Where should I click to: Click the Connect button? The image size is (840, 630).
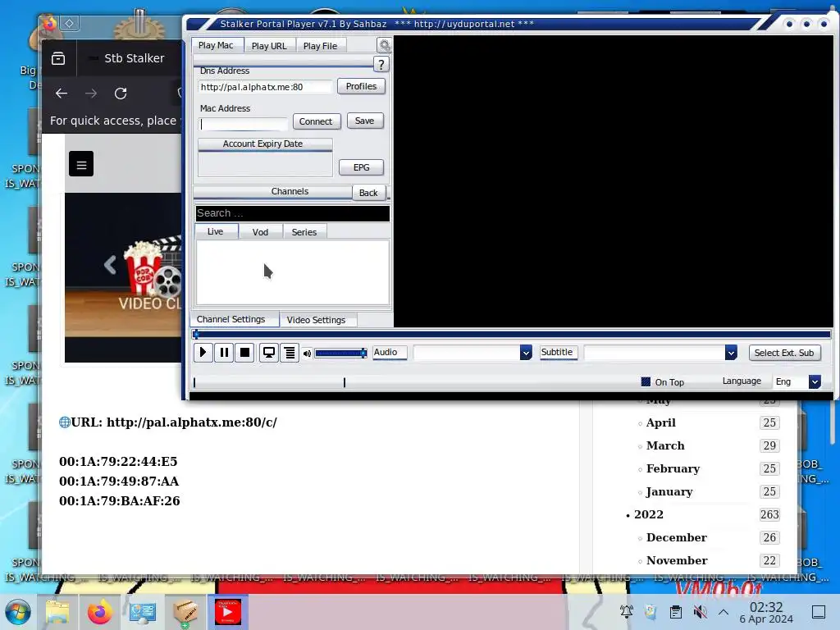tap(316, 121)
